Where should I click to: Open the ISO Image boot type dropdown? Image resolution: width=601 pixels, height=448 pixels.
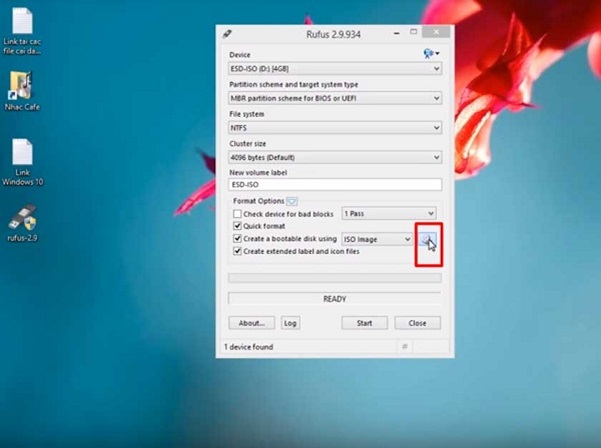coord(377,239)
